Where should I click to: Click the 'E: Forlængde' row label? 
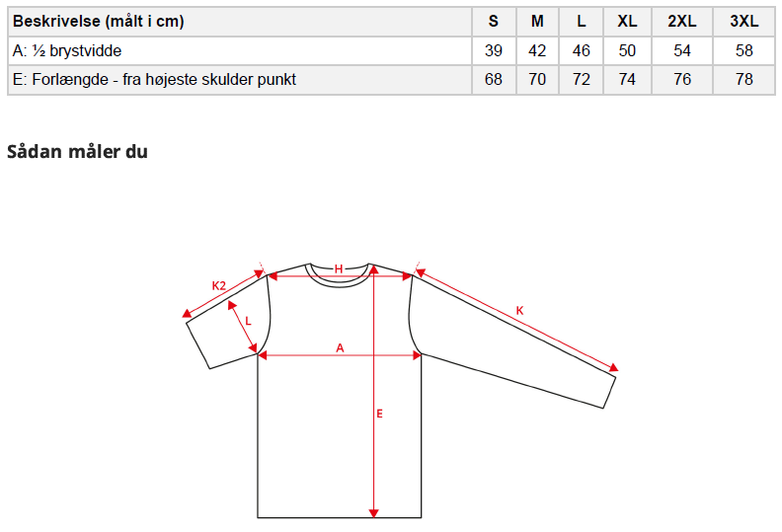[x=155, y=80]
